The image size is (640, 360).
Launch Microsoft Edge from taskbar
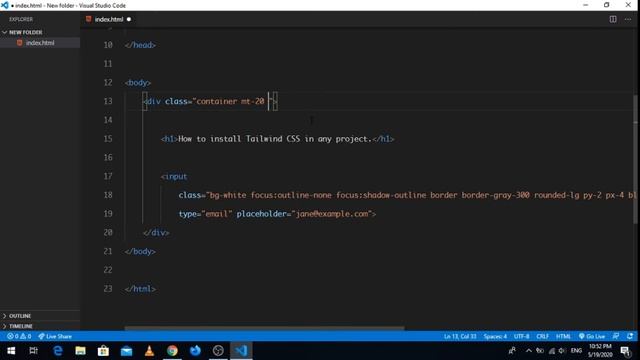click(58, 351)
